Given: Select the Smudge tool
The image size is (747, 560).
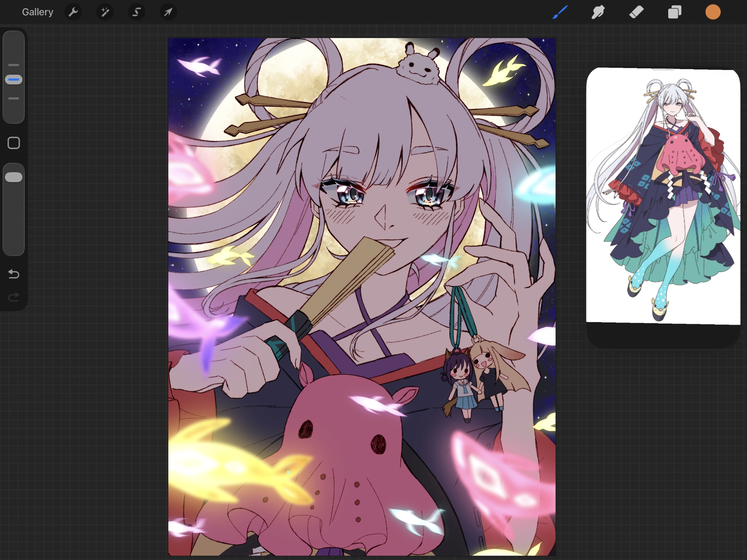Looking at the screenshot, I should [x=598, y=12].
